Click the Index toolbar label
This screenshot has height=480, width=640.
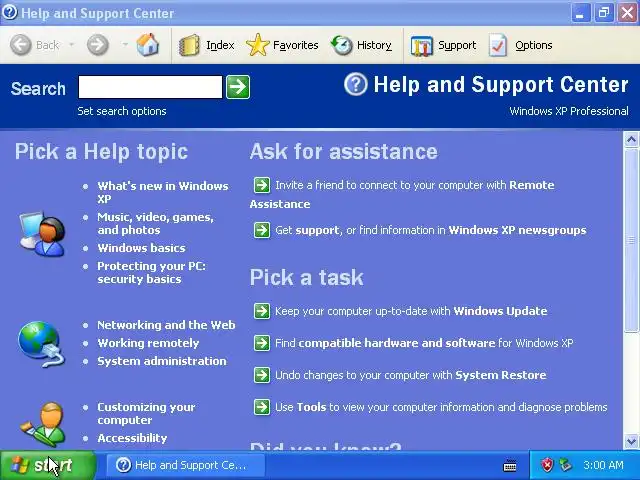220,45
